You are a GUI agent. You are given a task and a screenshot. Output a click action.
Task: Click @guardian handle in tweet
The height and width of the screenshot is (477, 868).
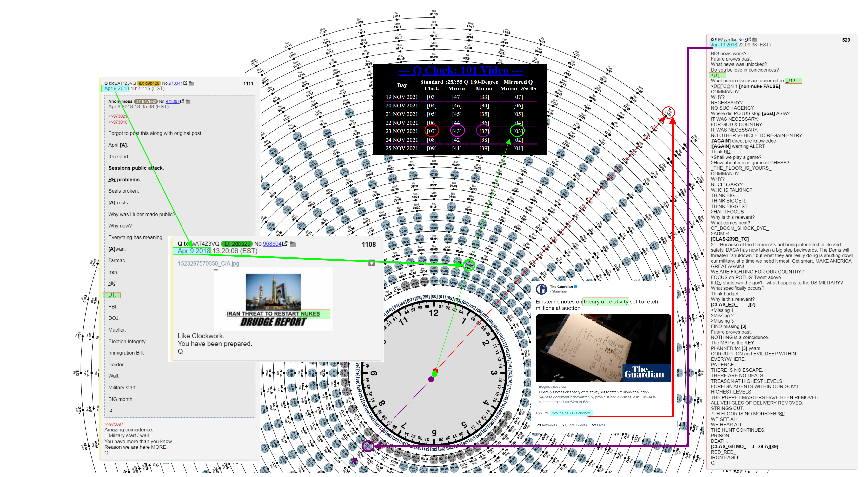(558, 291)
